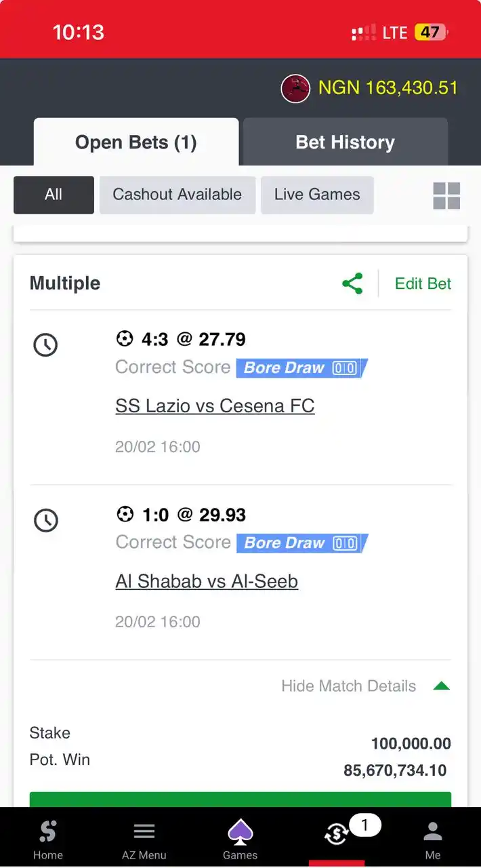Tap the clock icon beside Al Shabab match
Image resolution: width=481 pixels, height=868 pixels.
(x=45, y=520)
